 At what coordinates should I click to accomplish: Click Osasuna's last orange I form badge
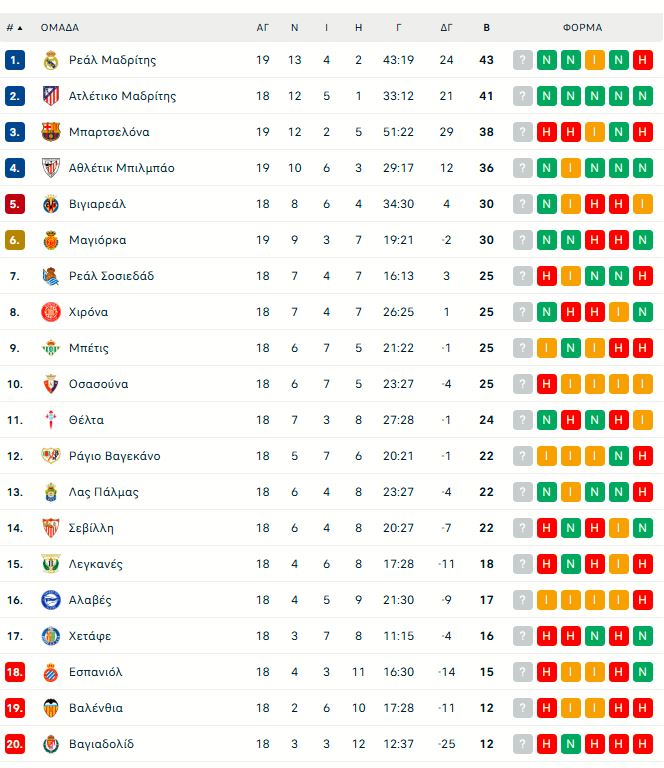[643, 384]
